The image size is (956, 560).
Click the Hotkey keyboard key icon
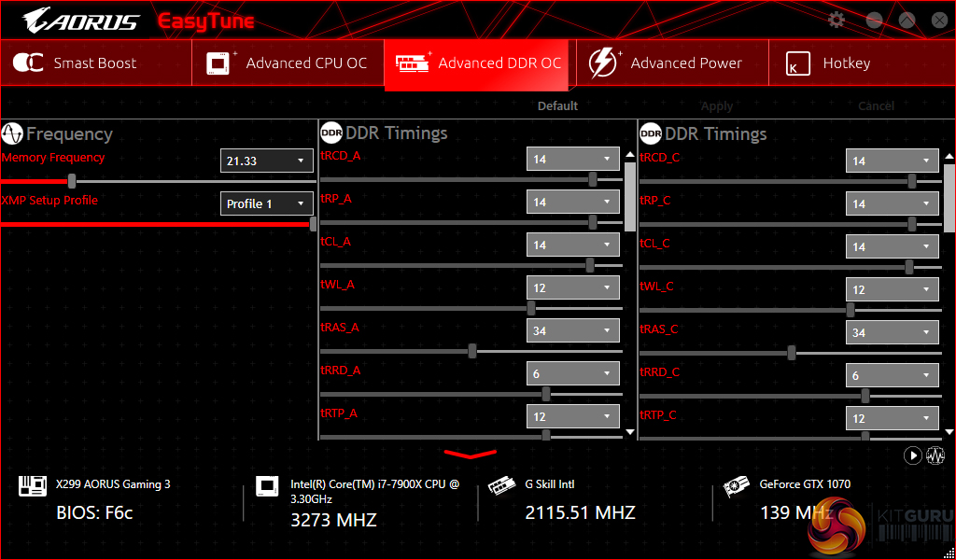coord(798,63)
